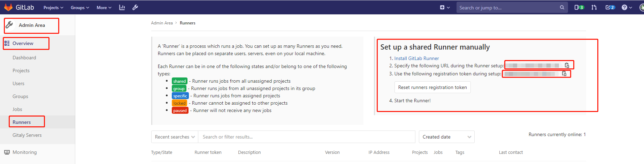Click the blue specific label
Image resolution: width=644 pixels, height=164 pixels.
pyautogui.click(x=180, y=96)
